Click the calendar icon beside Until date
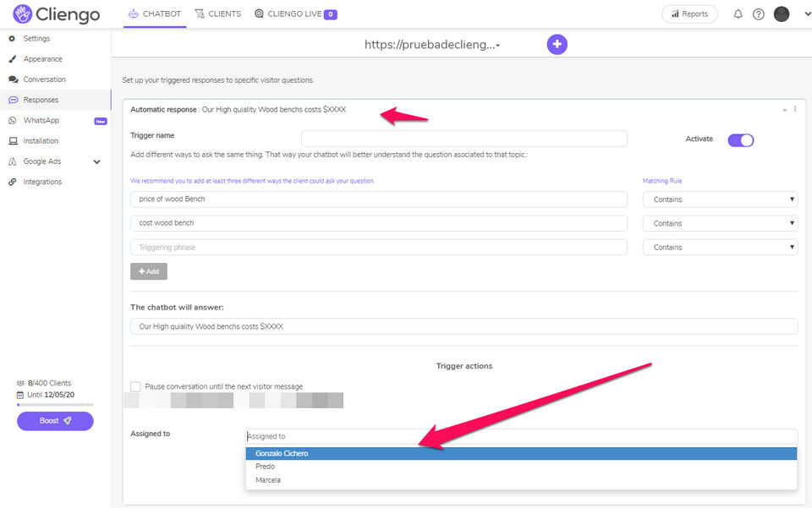812x508 pixels. pos(20,396)
